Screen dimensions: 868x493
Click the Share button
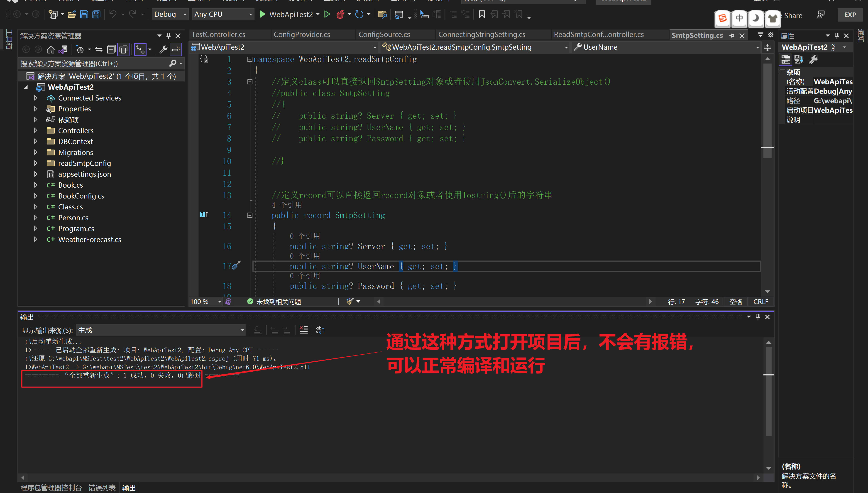(793, 15)
